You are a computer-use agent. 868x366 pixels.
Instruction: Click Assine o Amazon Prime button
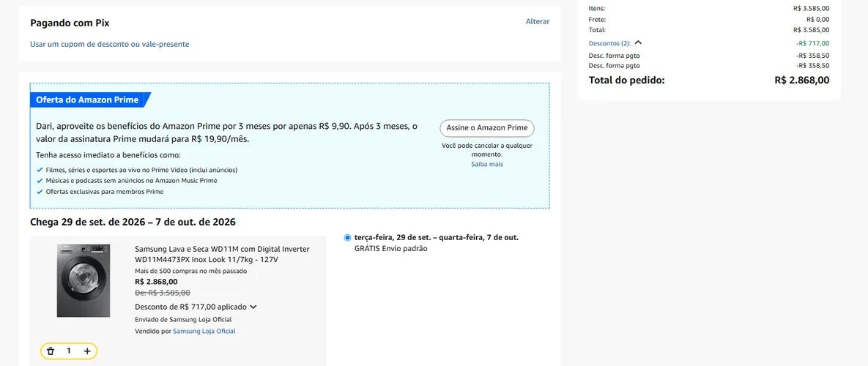(487, 127)
